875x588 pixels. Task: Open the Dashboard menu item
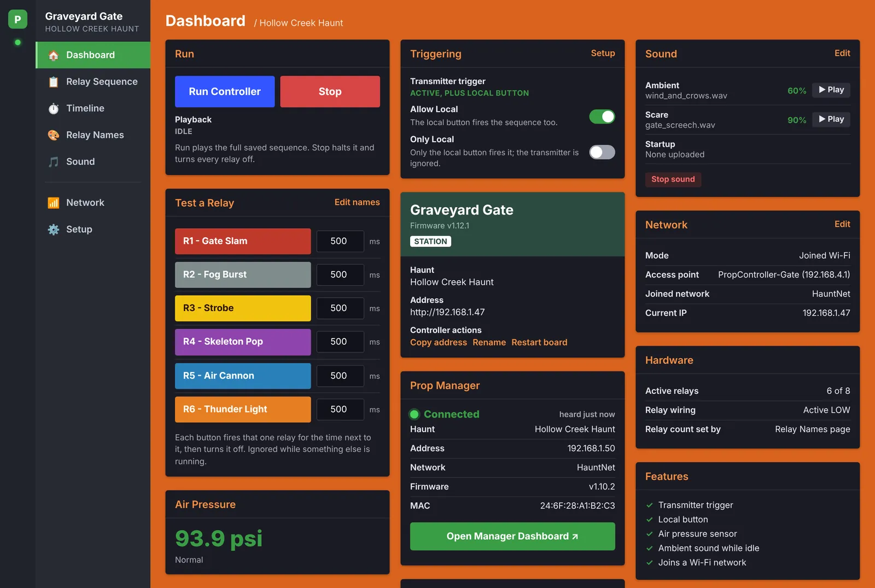(x=93, y=55)
